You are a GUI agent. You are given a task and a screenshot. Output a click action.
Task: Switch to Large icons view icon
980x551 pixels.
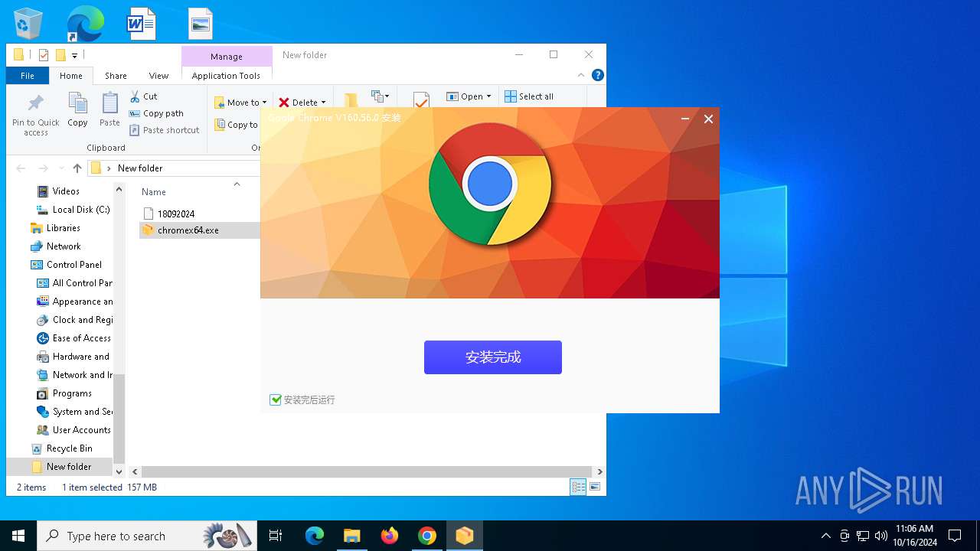point(594,487)
